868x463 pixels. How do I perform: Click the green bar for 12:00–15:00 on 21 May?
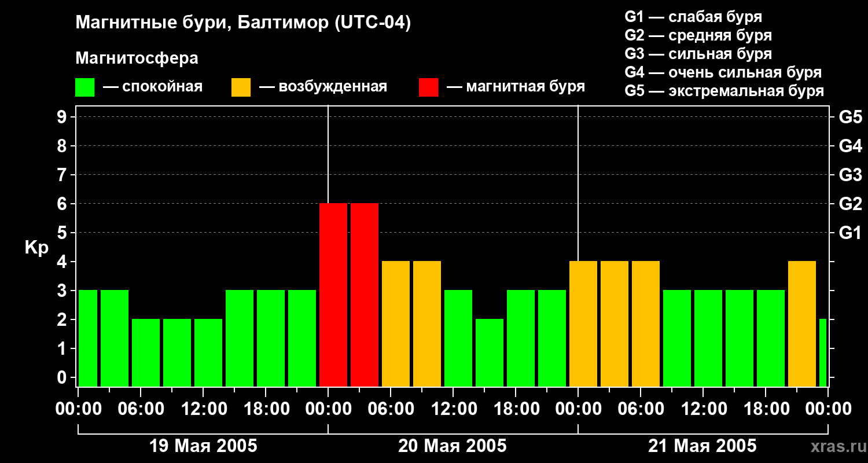pyautogui.click(x=708, y=338)
